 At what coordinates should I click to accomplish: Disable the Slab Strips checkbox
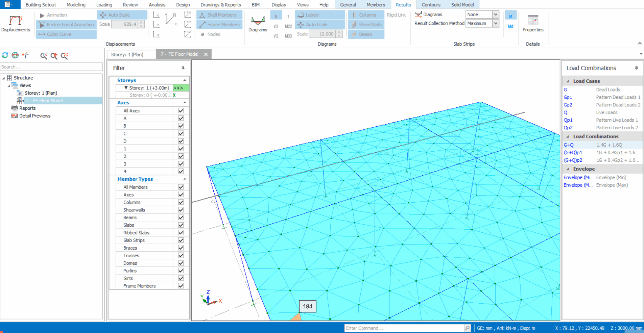(181, 240)
